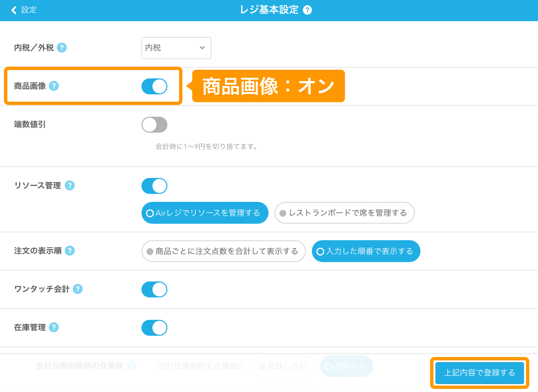Click the 端数値引 label
Viewport: 538px width, 392px height.
tap(30, 124)
